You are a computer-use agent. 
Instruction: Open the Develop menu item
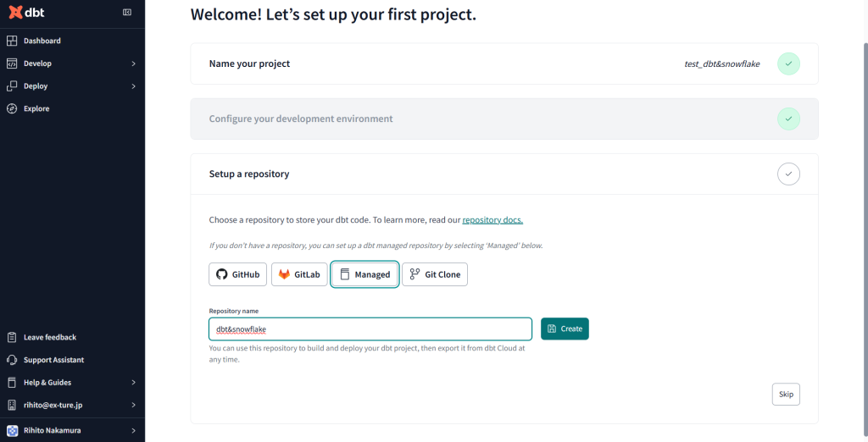click(37, 64)
